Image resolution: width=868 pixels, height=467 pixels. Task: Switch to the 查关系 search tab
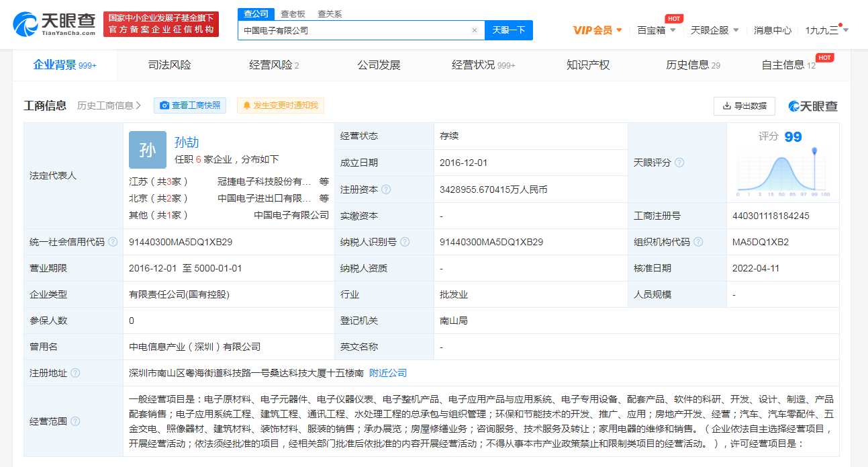(330, 13)
